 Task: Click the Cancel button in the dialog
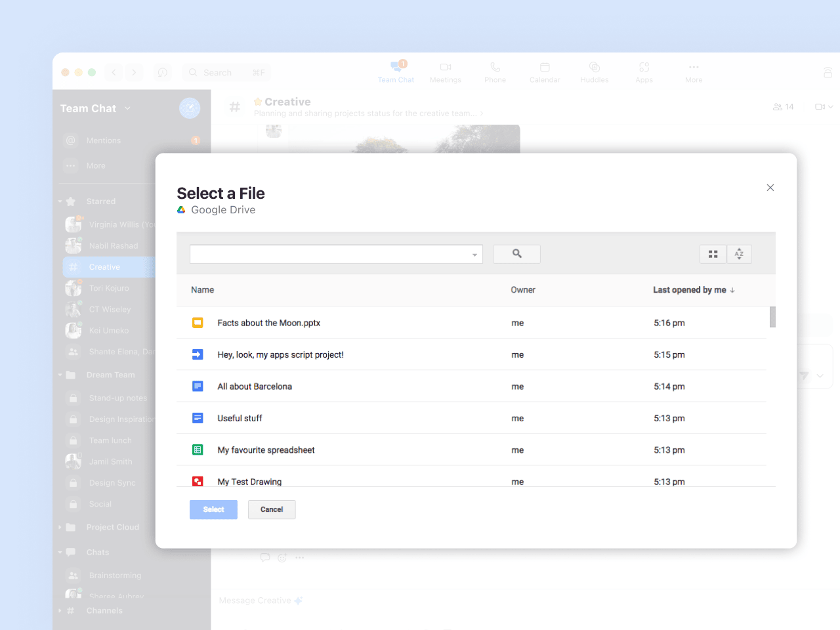click(x=272, y=509)
